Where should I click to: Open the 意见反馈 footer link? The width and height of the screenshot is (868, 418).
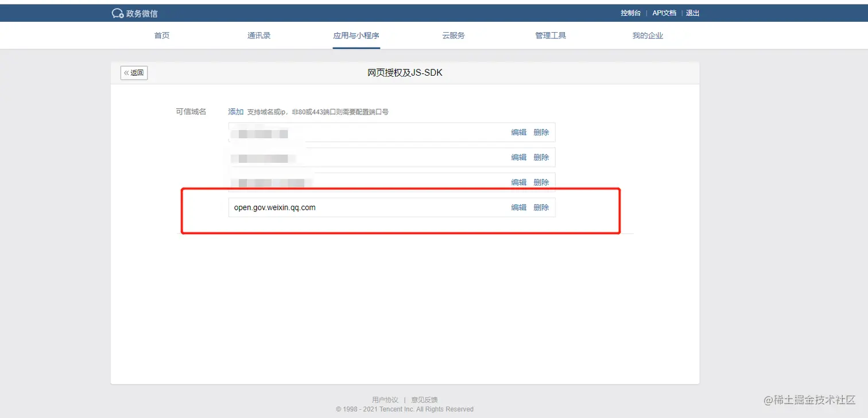click(424, 400)
